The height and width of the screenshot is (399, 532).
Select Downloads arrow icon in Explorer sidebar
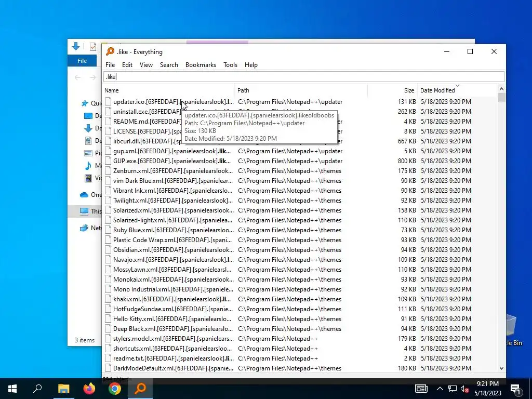(x=88, y=128)
